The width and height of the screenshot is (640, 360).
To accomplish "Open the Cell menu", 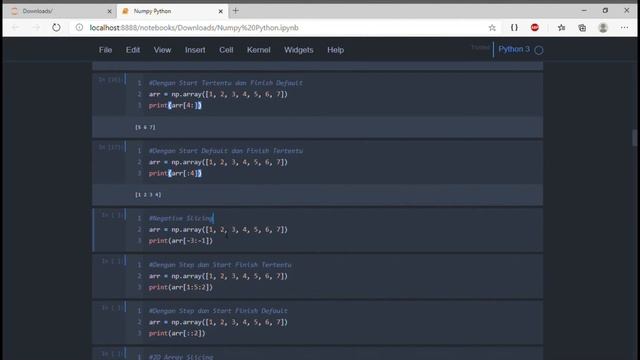I will tap(226, 50).
